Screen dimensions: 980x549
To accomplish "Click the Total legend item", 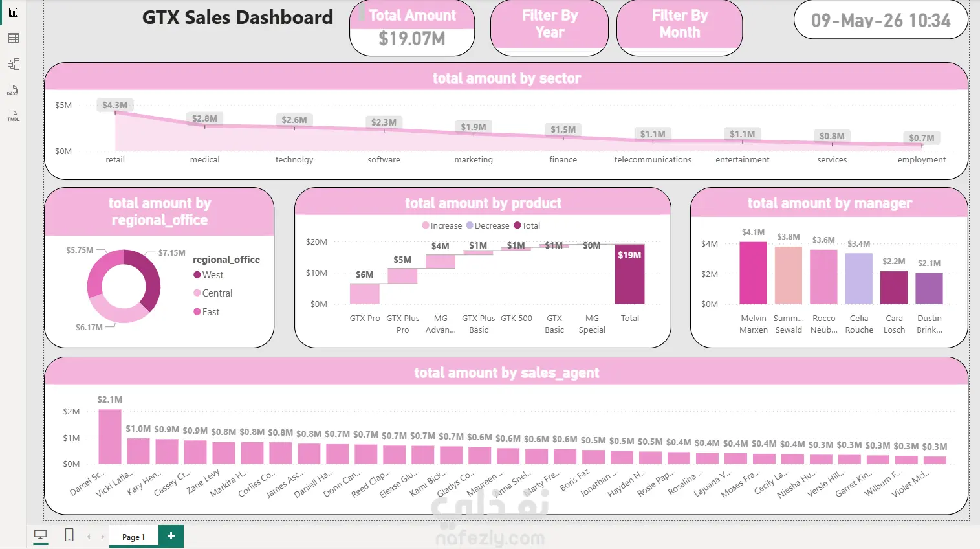I will pos(527,225).
